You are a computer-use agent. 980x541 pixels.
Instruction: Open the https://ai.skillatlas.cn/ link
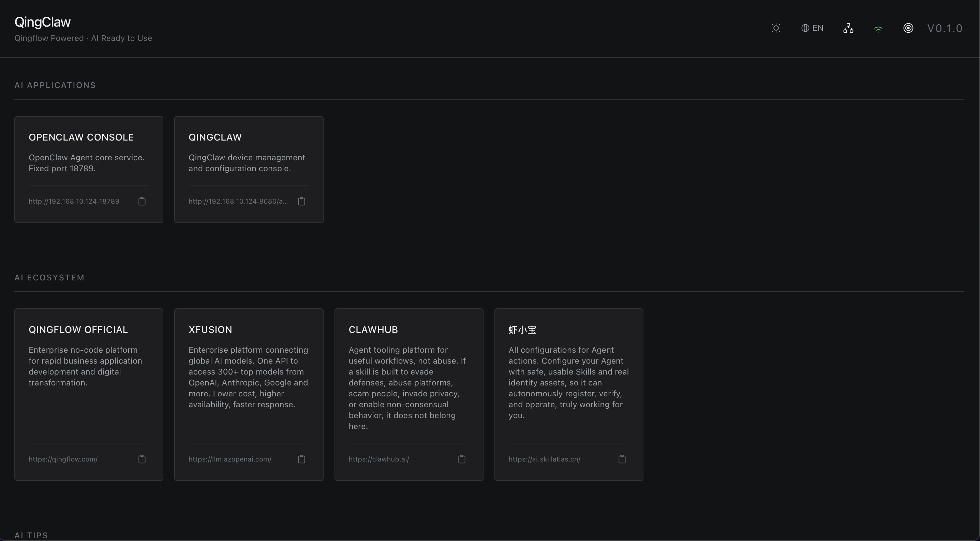[545, 459]
